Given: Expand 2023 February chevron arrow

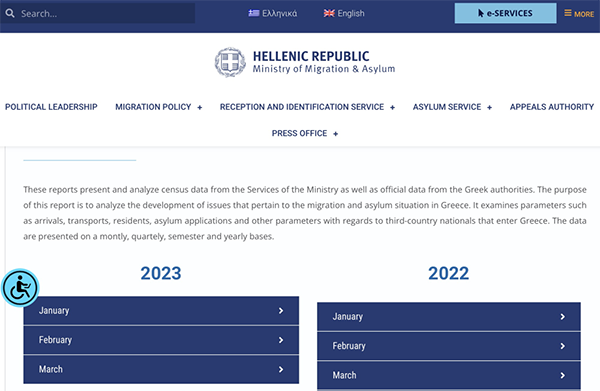Looking at the screenshot, I should pyautogui.click(x=281, y=340).
